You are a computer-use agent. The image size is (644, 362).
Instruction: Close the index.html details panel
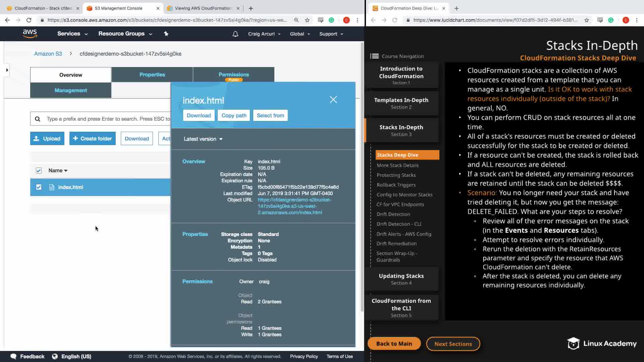(333, 100)
